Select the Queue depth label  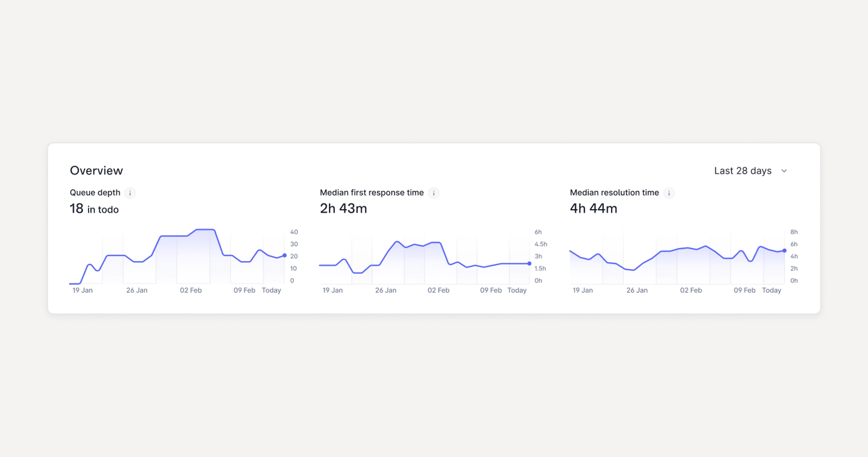(x=95, y=192)
